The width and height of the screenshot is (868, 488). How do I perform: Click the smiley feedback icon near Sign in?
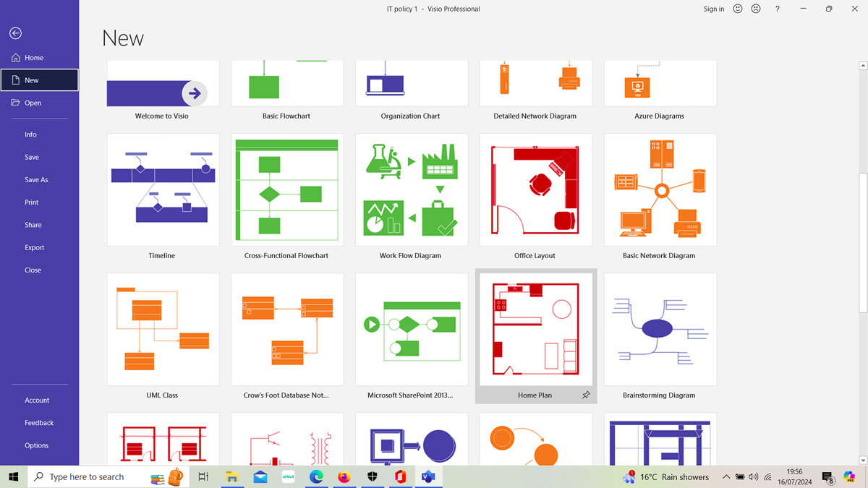[x=737, y=9]
